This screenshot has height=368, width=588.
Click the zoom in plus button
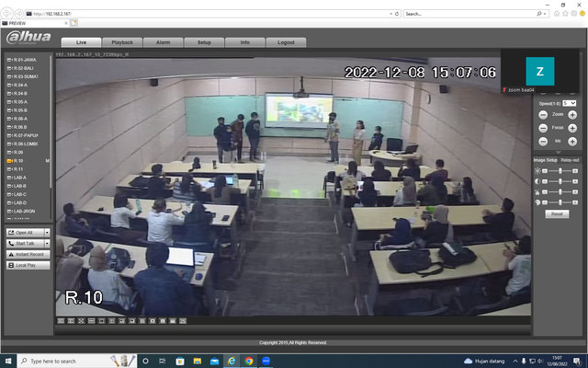pyautogui.click(x=572, y=114)
